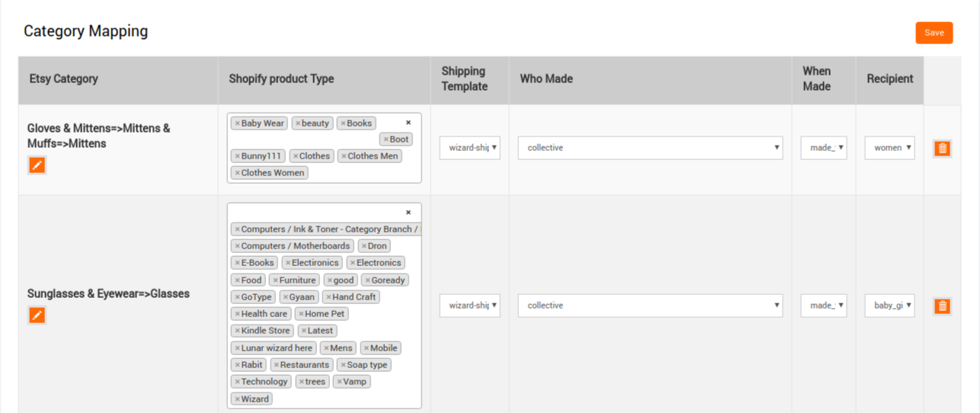Open Shipping Template dropdown for Mittens row
This screenshot has height=413, width=980.
point(469,148)
